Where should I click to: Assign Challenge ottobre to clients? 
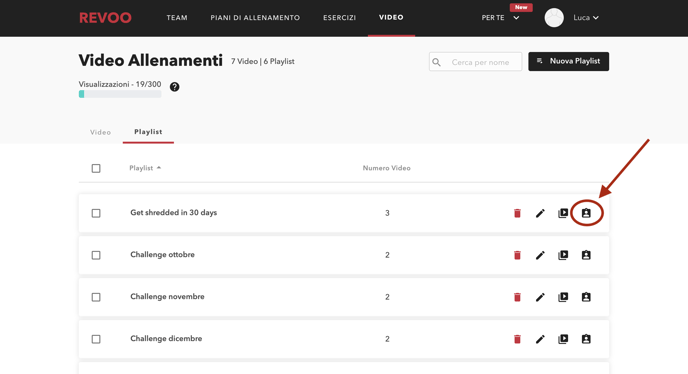[586, 255]
